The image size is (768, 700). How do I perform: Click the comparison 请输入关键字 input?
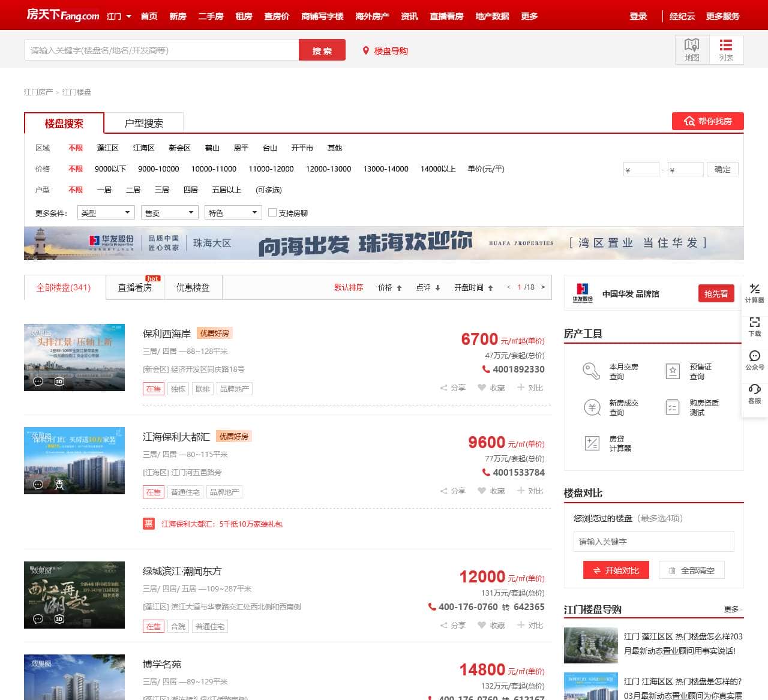click(654, 541)
